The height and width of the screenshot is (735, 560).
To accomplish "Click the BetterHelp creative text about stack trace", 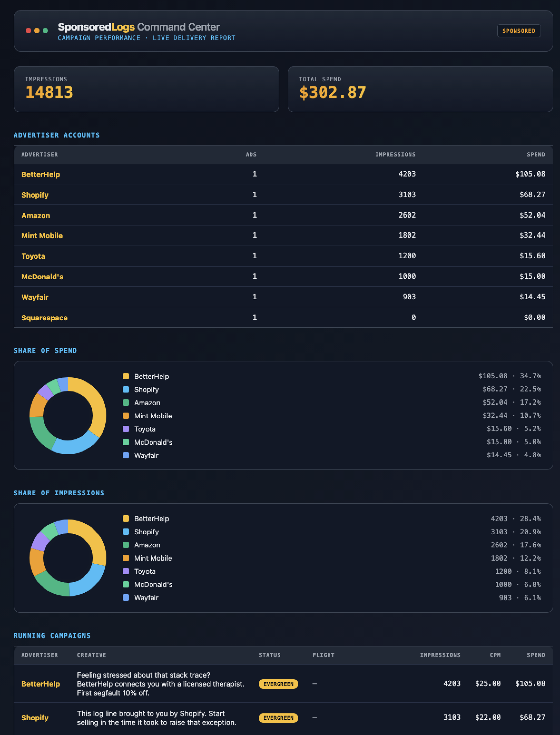I will [x=161, y=684].
